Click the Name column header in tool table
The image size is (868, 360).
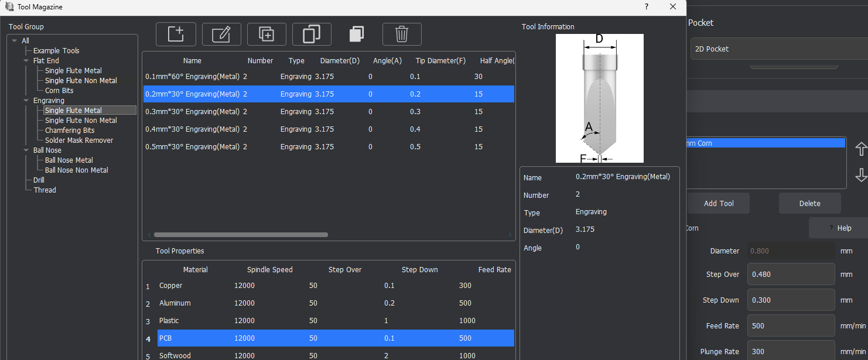pos(192,61)
